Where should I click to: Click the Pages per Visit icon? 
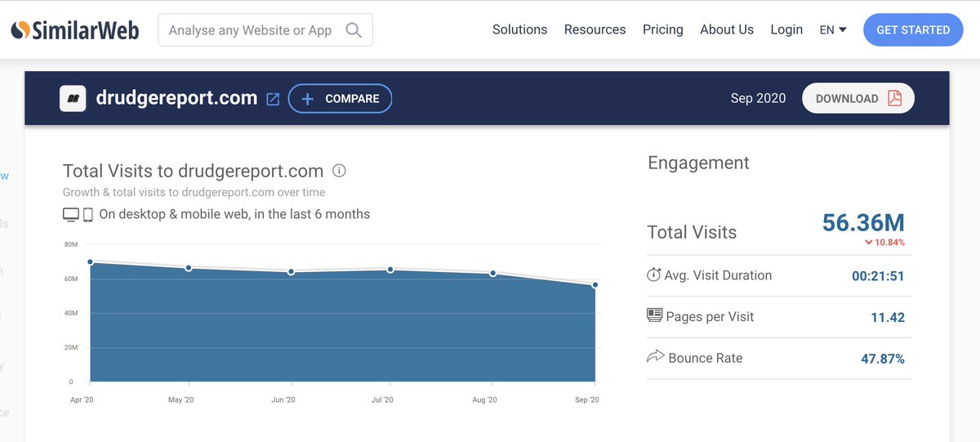pyautogui.click(x=654, y=315)
